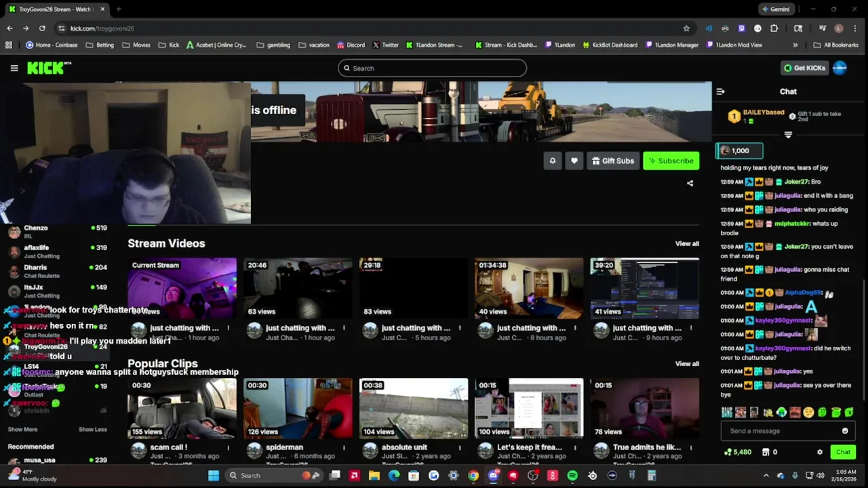Click the Kick search field
Screen dimensions: 868x488
(433, 68)
